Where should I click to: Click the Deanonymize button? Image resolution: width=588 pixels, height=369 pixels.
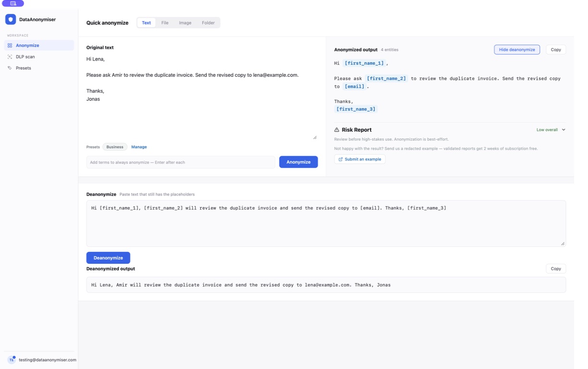[108, 258]
